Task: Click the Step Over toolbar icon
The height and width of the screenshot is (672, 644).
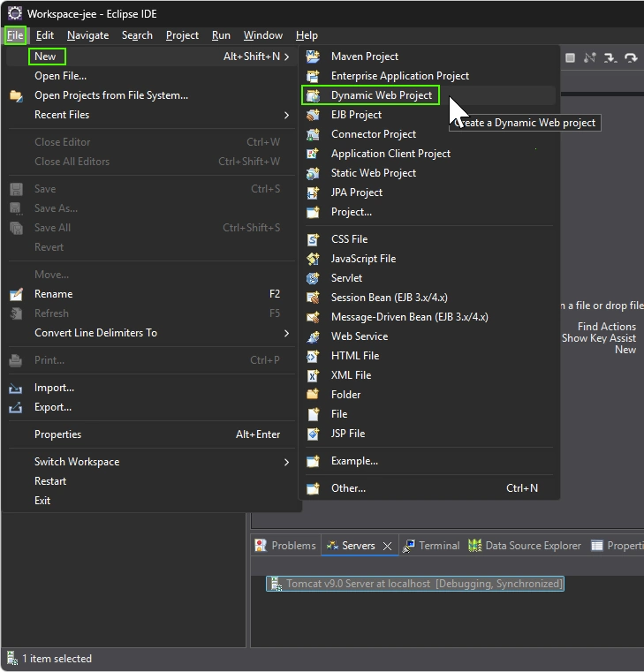Action: pos(631,57)
